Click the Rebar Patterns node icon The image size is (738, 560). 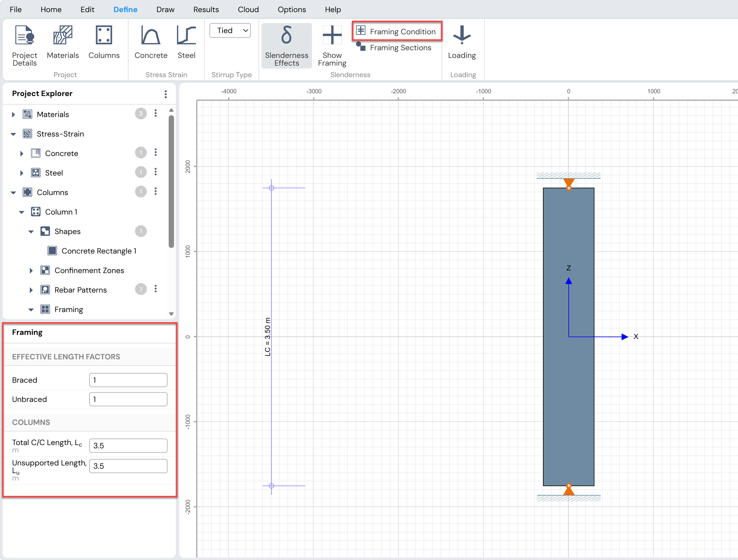click(45, 290)
